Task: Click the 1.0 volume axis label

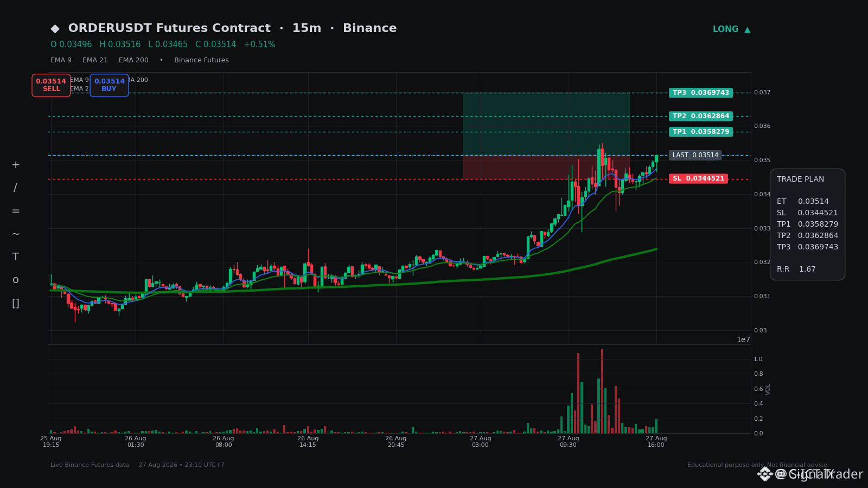Action: pyautogui.click(x=758, y=359)
